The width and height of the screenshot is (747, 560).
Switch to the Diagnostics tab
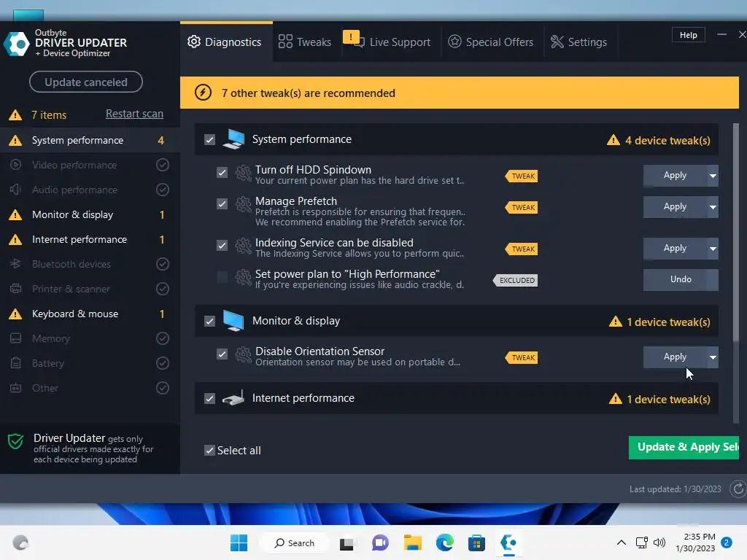click(x=226, y=42)
